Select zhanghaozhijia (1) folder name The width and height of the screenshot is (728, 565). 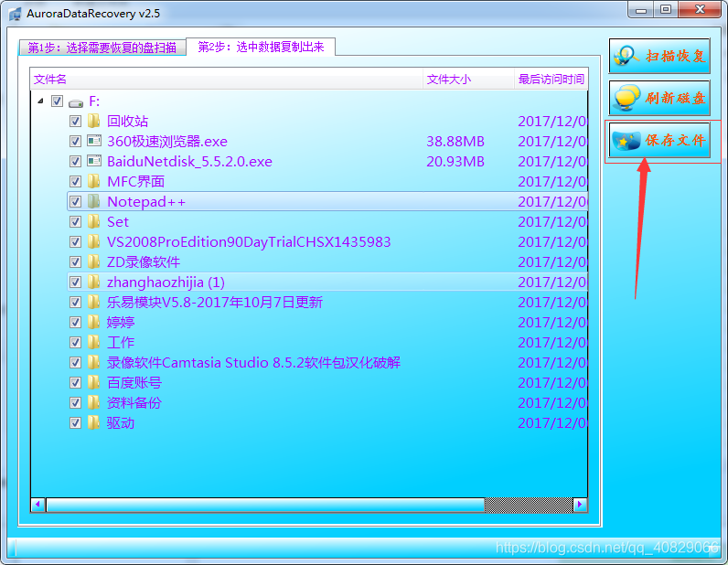tap(166, 282)
